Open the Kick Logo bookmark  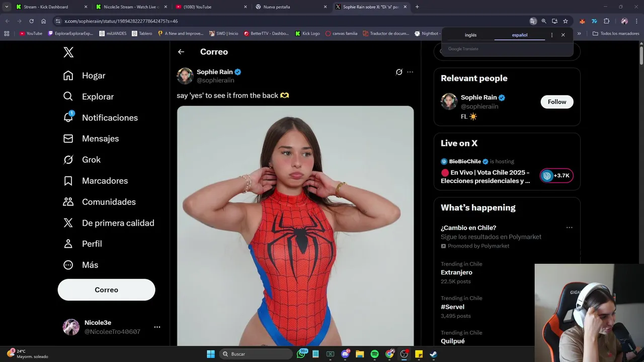tap(307, 34)
